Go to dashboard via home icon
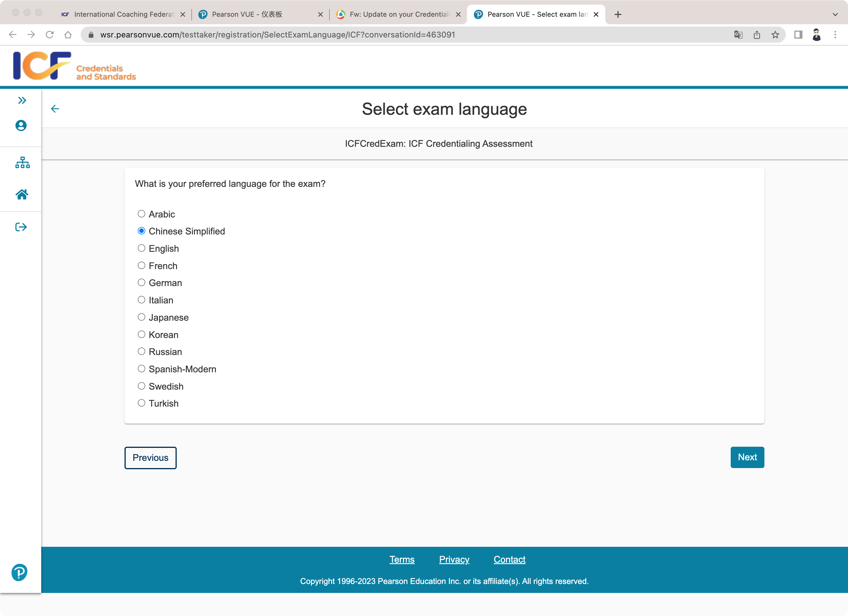 coord(22,194)
